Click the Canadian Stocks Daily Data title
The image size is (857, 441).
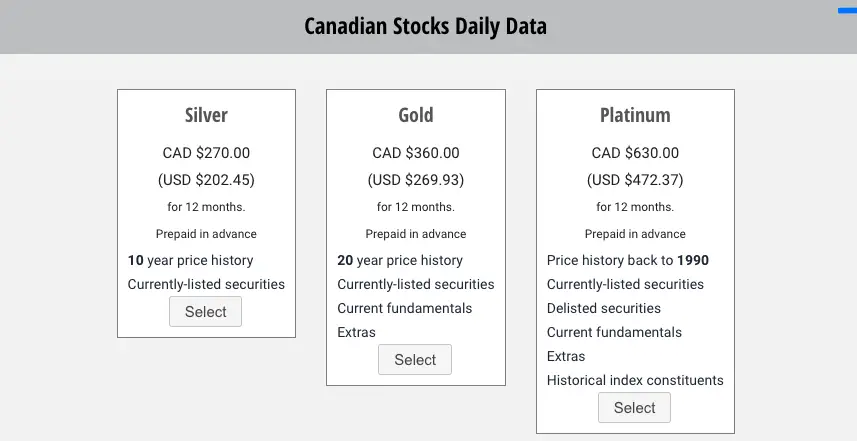[x=425, y=26]
